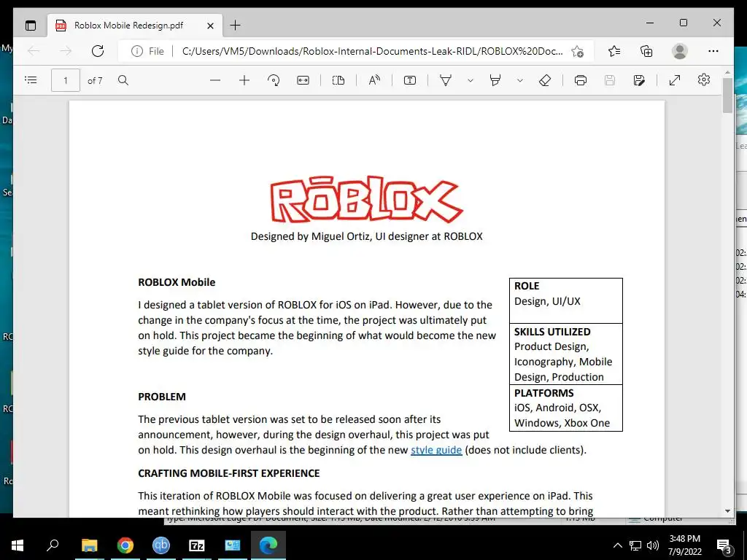
Task: Open a new browser tab
Action: (x=236, y=26)
